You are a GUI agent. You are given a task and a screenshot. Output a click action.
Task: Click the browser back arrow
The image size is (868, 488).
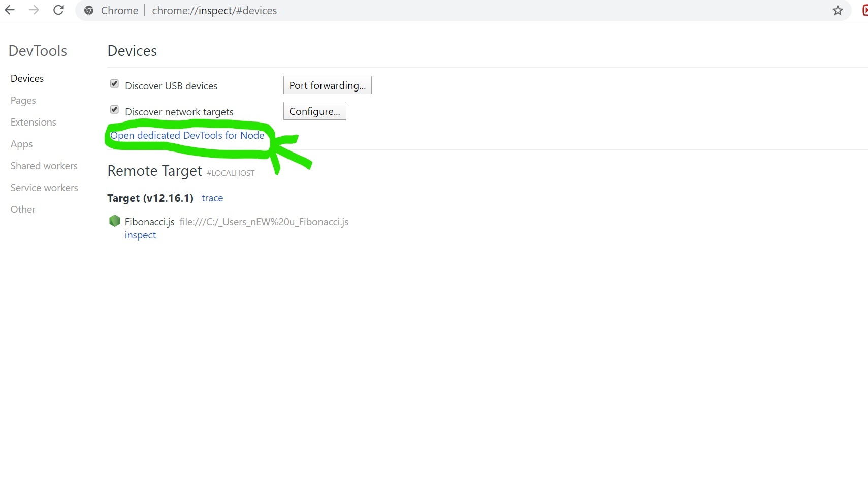[10, 10]
